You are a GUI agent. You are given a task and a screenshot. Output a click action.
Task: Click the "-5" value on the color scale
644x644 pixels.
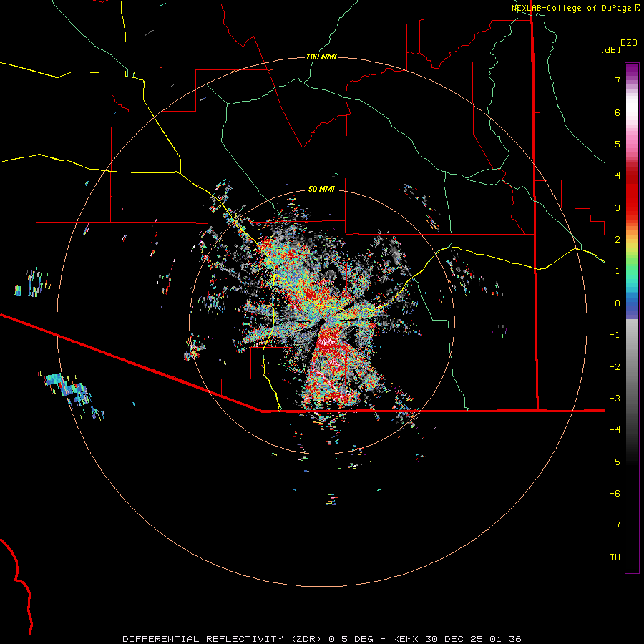tap(615, 462)
